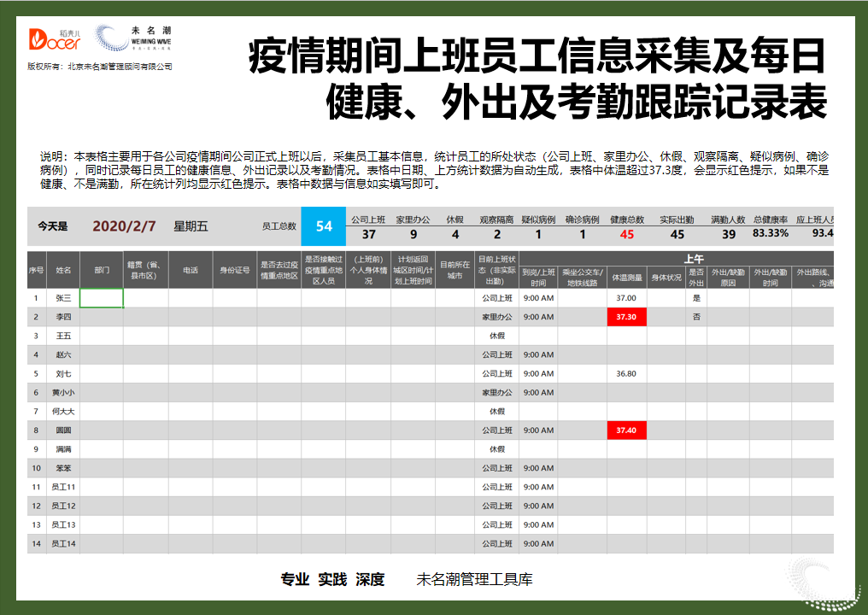Open the status dropdown showing 家里办公 for 李四

[497, 316]
